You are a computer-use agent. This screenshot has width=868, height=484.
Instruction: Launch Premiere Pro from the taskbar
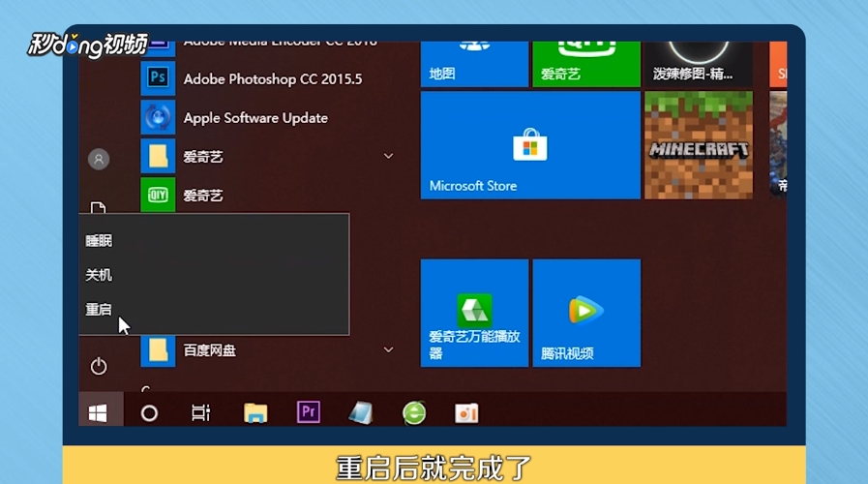309,412
